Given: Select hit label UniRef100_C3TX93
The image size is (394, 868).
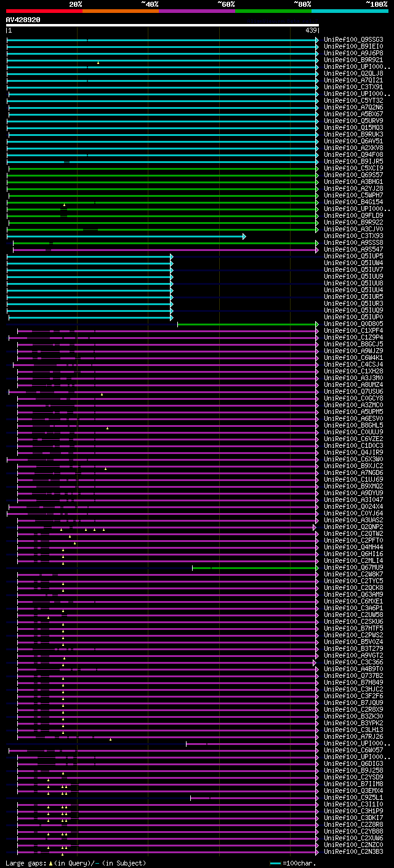Looking at the screenshot, I should click(353, 236).
